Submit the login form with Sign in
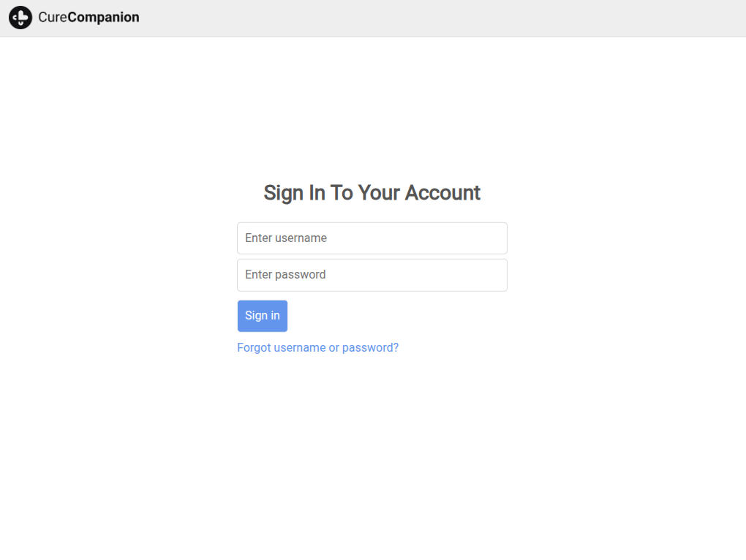Viewport: 746px width, 560px height. click(262, 316)
